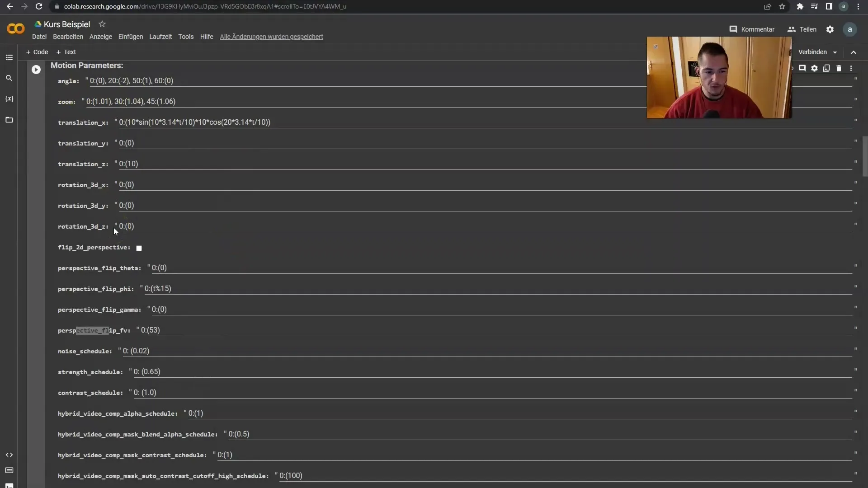Click the expand arrow on left sidebar panel
Viewport: 868px width, 488px height.
point(9,455)
